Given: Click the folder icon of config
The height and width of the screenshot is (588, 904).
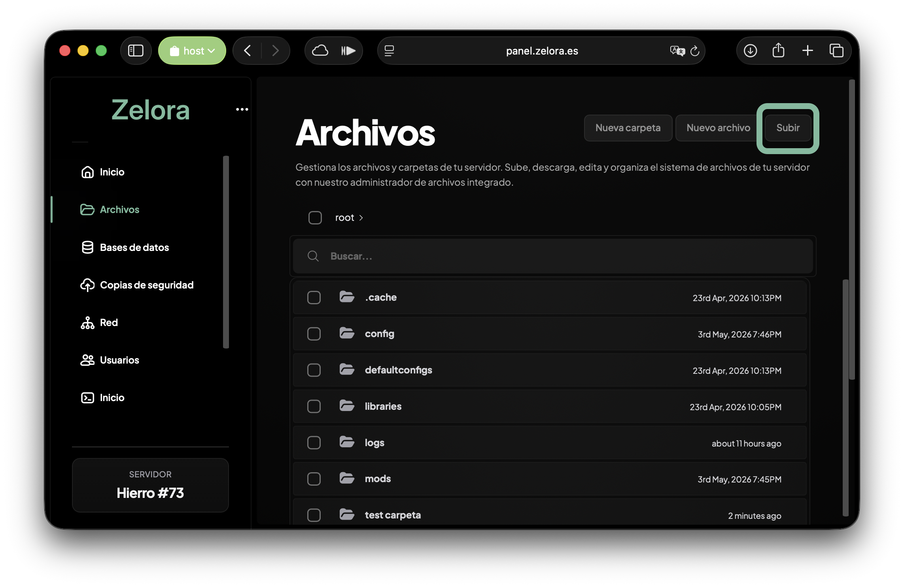Looking at the screenshot, I should [347, 333].
